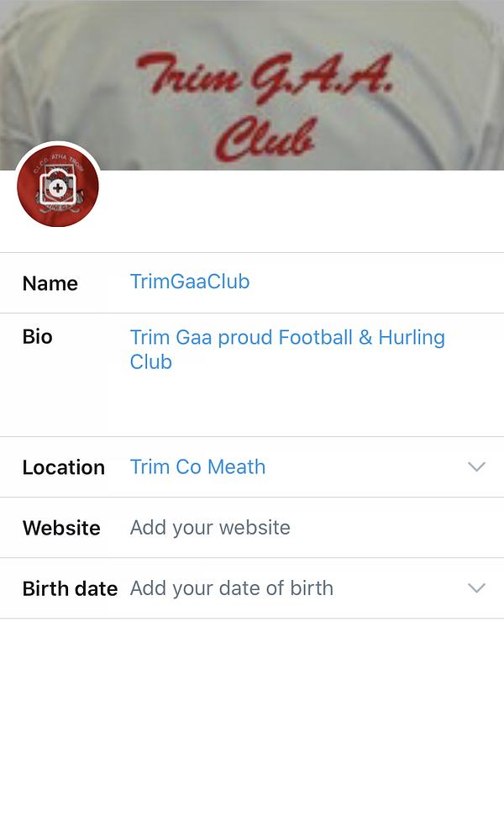Viewport: 504px width, 822px height.
Task: Tap the word Club in the bio's second line
Action: [x=150, y=362]
